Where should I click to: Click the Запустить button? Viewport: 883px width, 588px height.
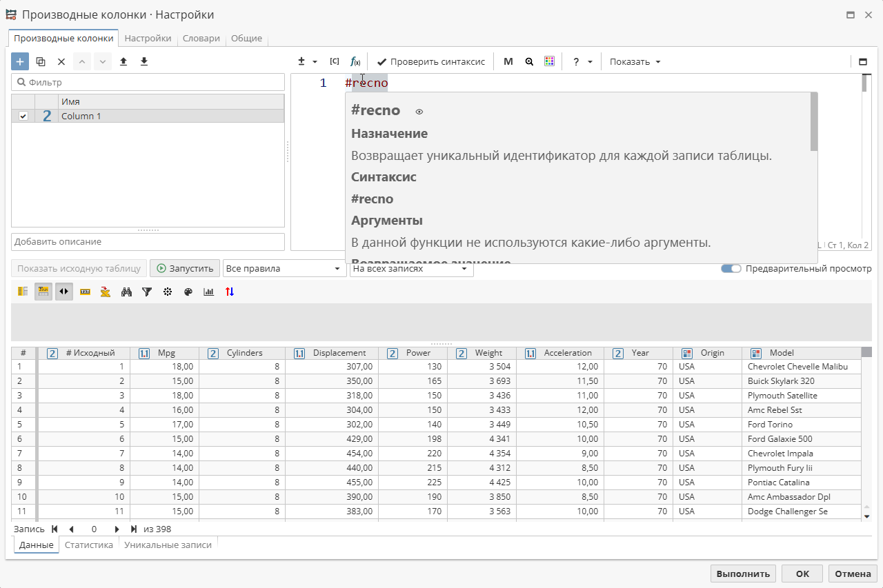[x=185, y=269]
